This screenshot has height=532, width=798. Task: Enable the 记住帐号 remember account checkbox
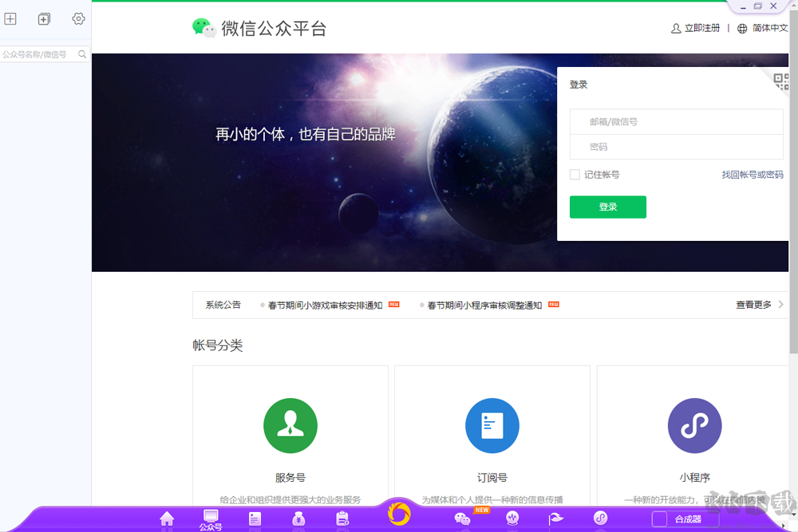coord(575,174)
